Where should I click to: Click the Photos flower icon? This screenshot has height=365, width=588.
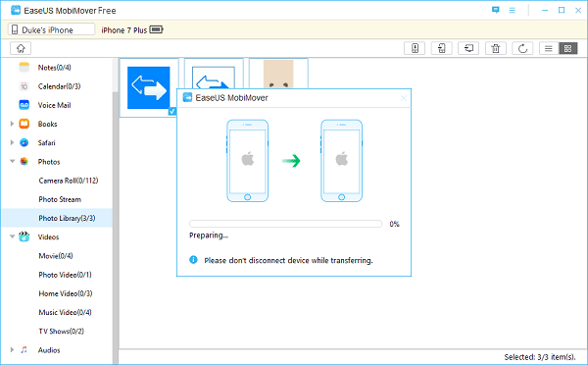[24, 162]
